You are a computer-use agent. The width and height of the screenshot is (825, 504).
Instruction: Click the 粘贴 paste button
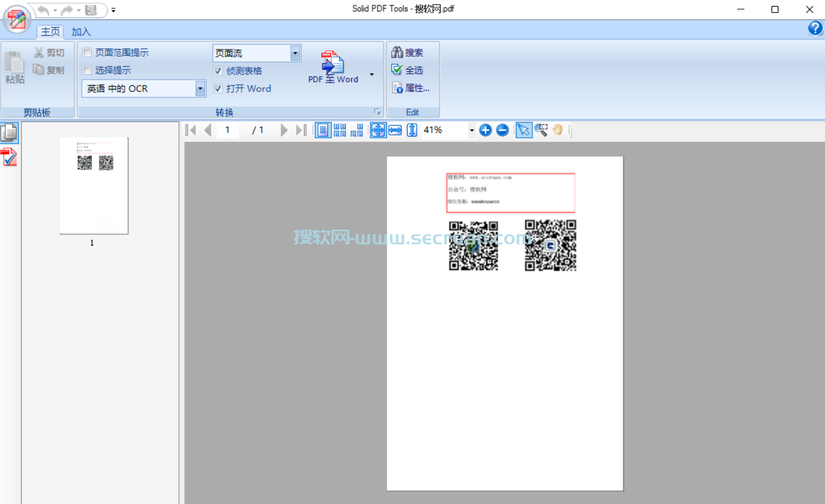click(x=15, y=68)
